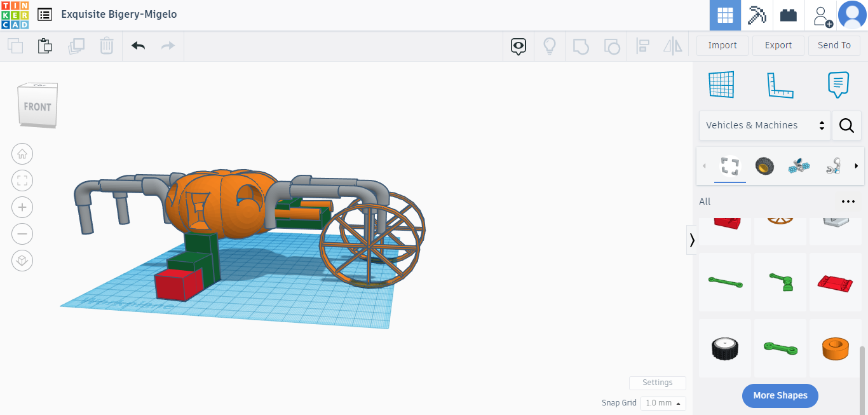Click the Front face of the ViewCube
Viewport: 868px width, 415px height.
(37, 105)
